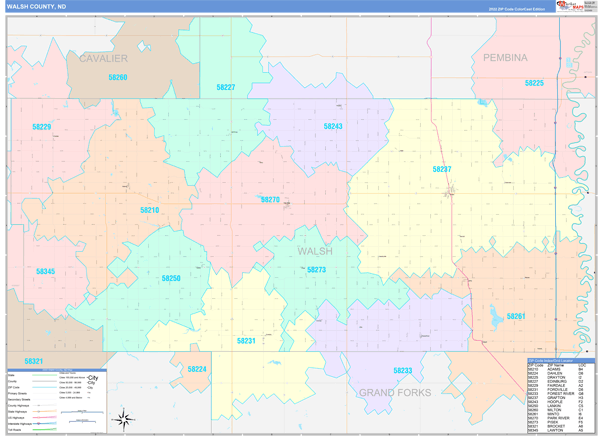The image size is (600, 436).
Task: Click the lake shape near ZIP 58261
Action: pos(492,322)
